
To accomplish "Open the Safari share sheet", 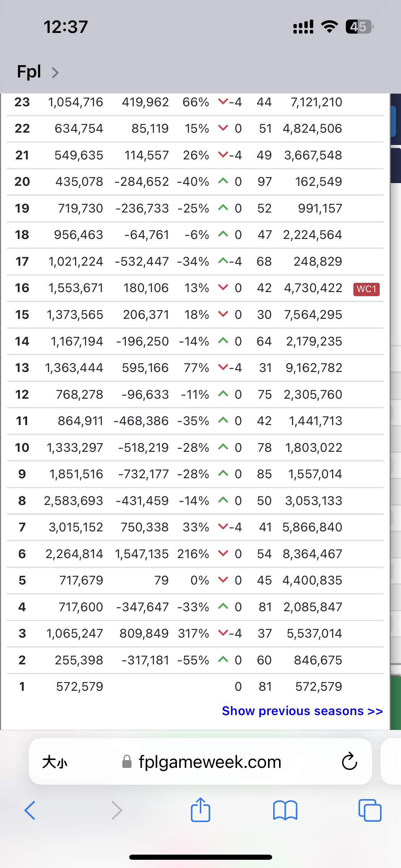I will (200, 810).
